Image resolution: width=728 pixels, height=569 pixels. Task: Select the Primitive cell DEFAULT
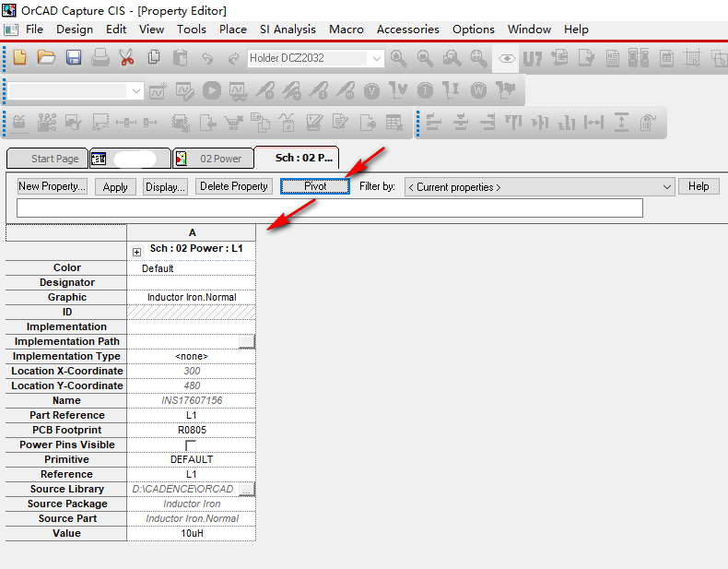[x=192, y=459]
